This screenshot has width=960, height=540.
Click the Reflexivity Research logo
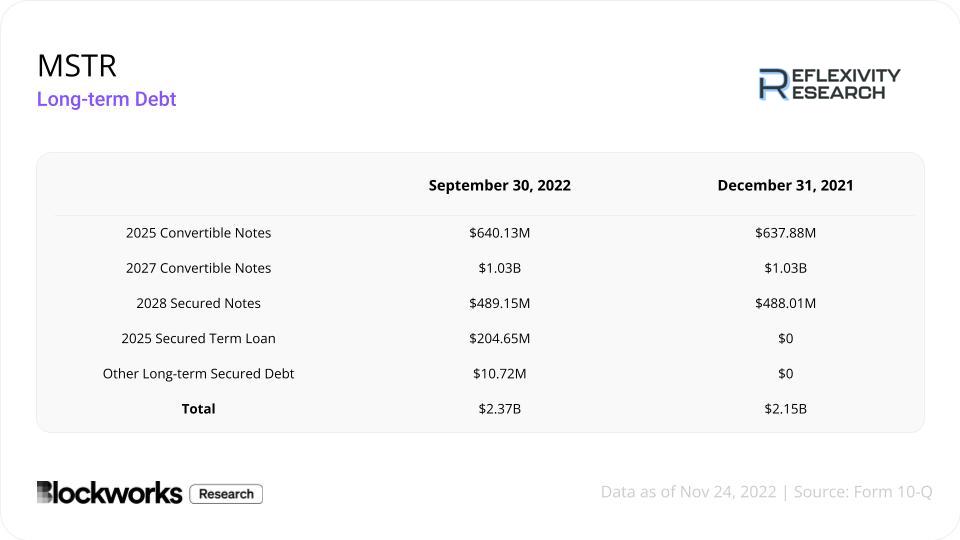click(x=829, y=84)
